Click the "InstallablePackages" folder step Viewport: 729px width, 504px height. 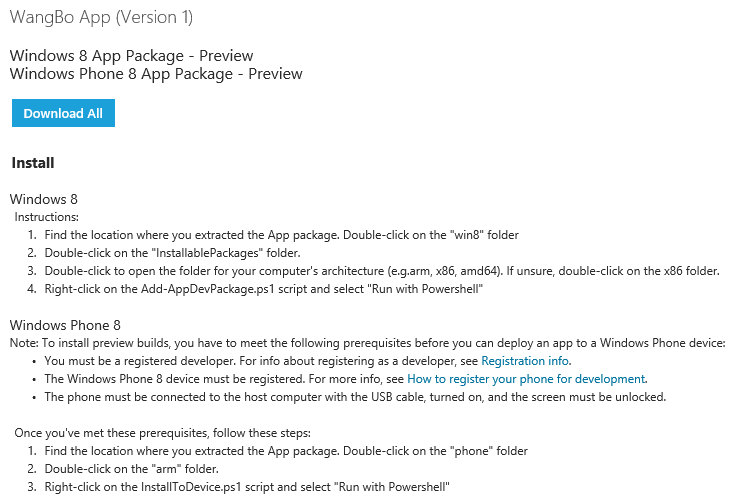coord(172,253)
